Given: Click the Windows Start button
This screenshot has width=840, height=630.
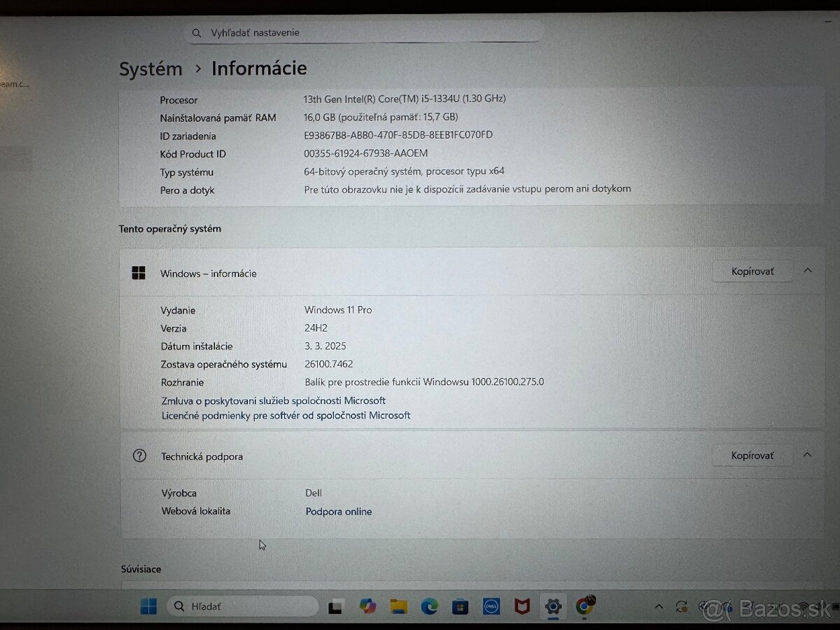Looking at the screenshot, I should [148, 606].
